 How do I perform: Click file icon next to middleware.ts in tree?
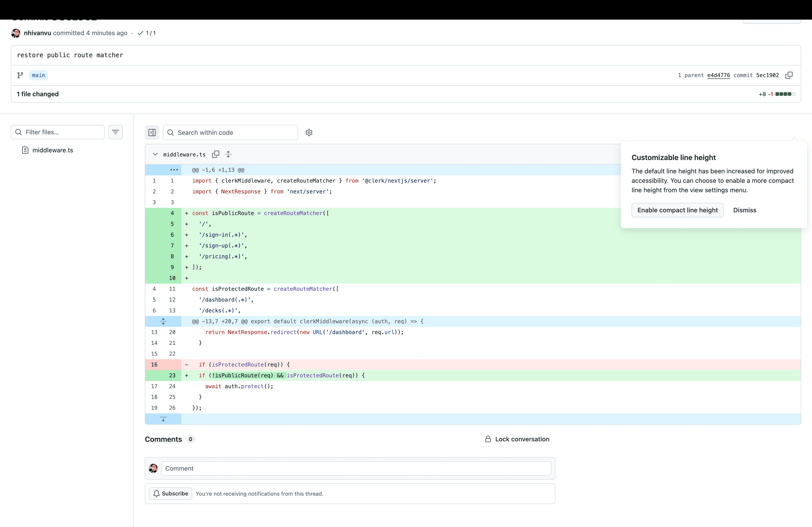pyautogui.click(x=25, y=150)
